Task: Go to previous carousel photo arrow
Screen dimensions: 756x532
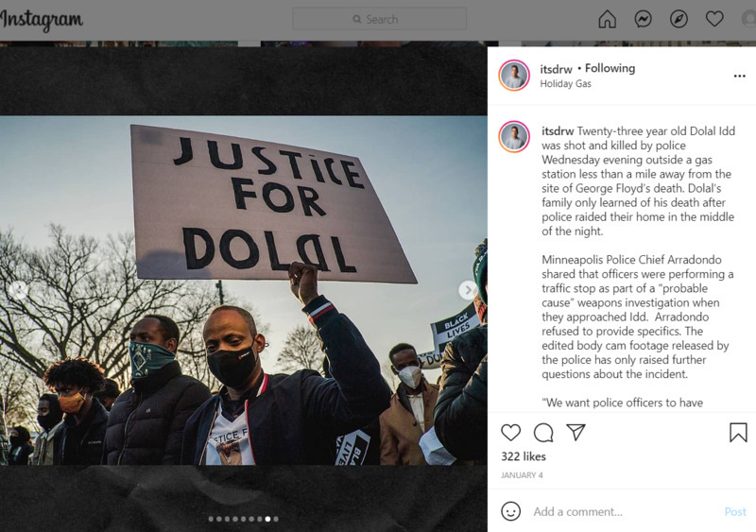Action: click(x=18, y=290)
